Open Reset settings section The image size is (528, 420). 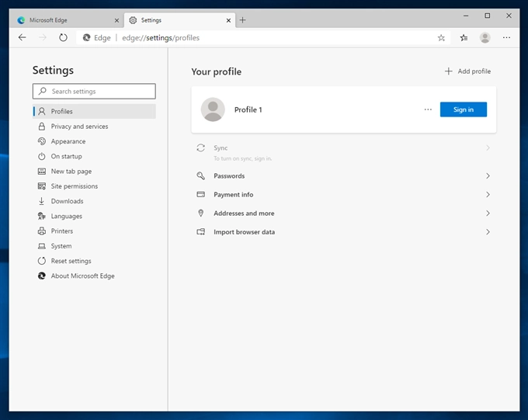coord(94,261)
